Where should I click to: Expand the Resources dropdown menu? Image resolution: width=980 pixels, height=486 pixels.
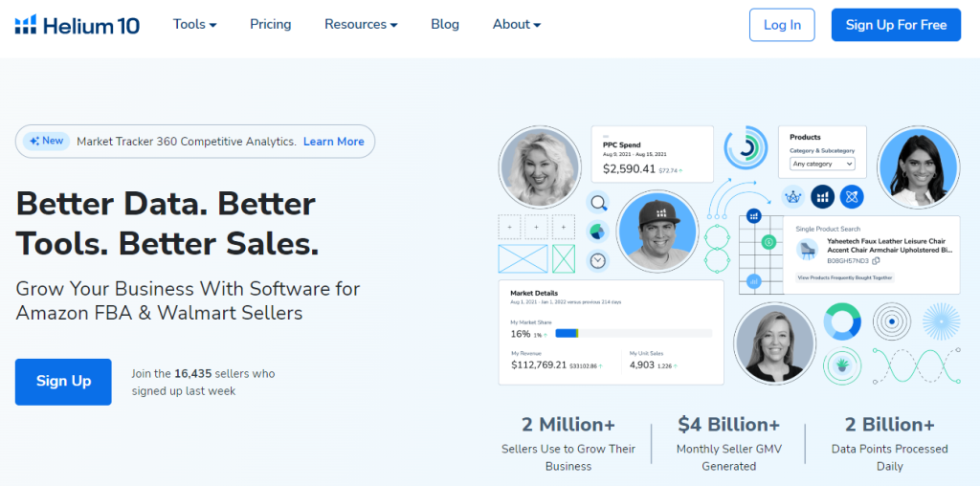(361, 25)
